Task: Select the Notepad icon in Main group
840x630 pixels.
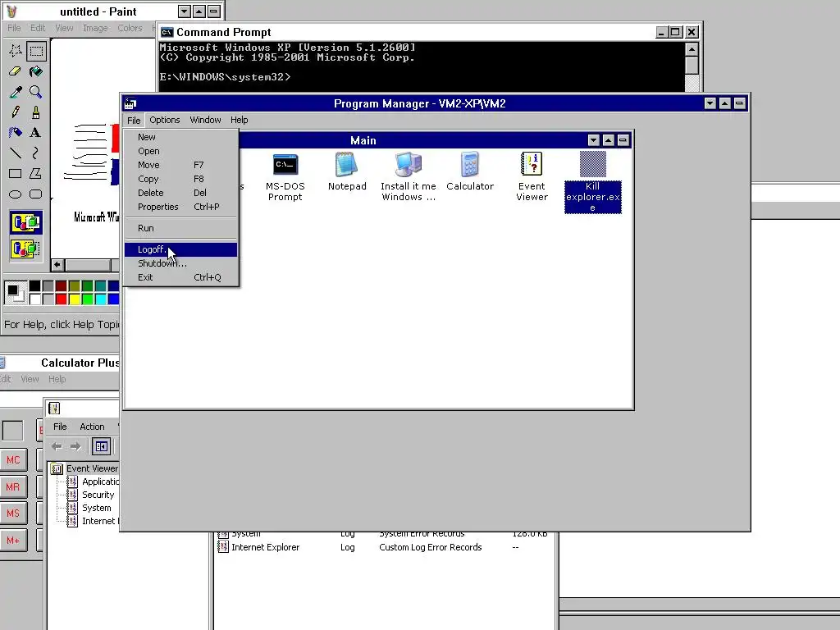Action: point(347,171)
